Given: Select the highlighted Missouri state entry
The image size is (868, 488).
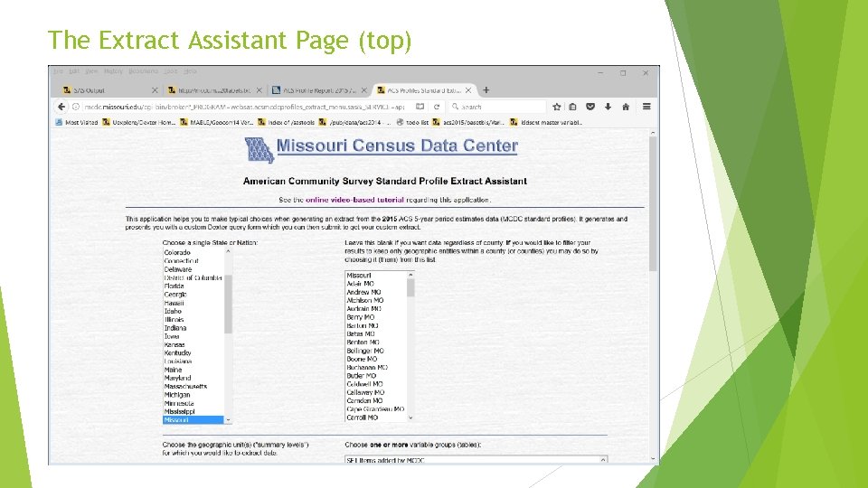Looking at the screenshot, I should pyautogui.click(x=193, y=420).
